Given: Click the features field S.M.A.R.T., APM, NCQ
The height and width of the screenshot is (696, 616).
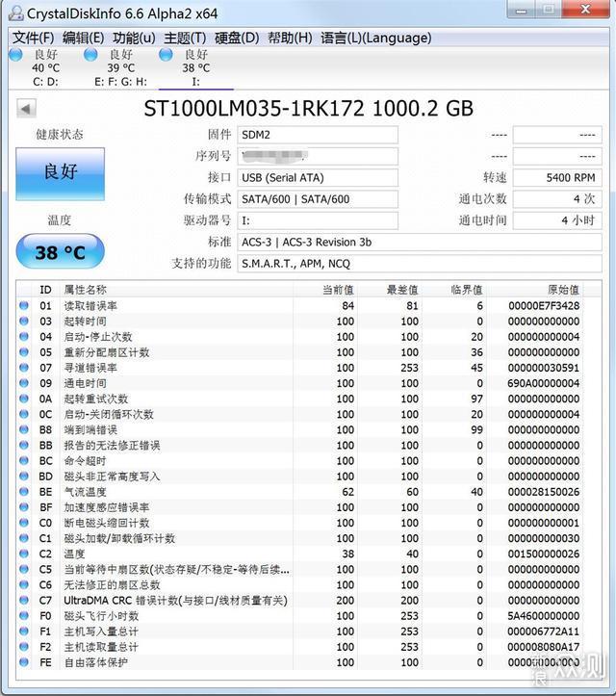Looking at the screenshot, I should point(420,264).
